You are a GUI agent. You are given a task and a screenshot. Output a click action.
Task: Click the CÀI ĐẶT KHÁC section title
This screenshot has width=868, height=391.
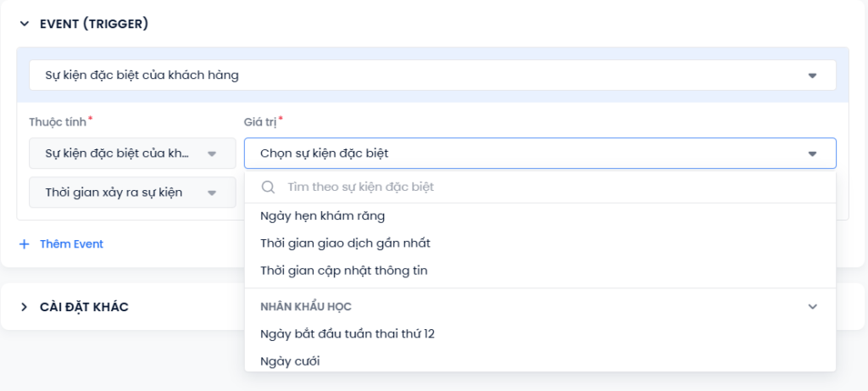(84, 307)
